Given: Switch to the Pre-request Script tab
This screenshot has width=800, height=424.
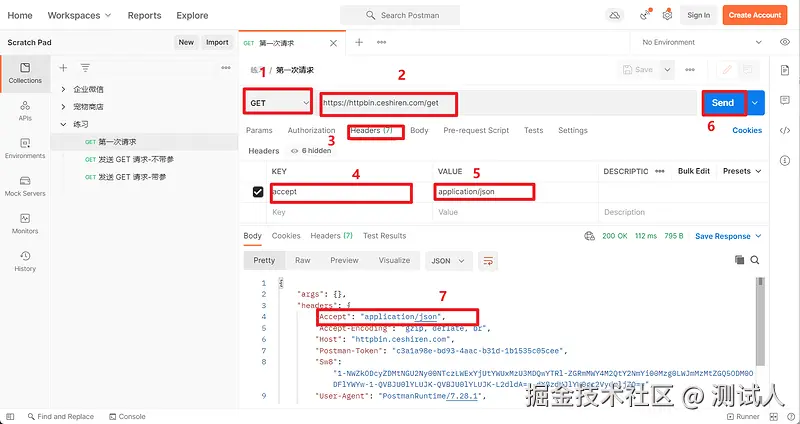Looking at the screenshot, I should (476, 131).
